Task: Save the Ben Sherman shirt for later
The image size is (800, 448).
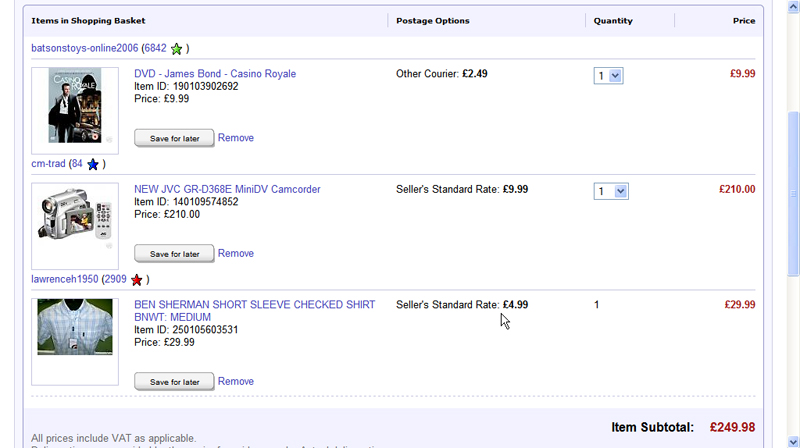Action: point(174,381)
